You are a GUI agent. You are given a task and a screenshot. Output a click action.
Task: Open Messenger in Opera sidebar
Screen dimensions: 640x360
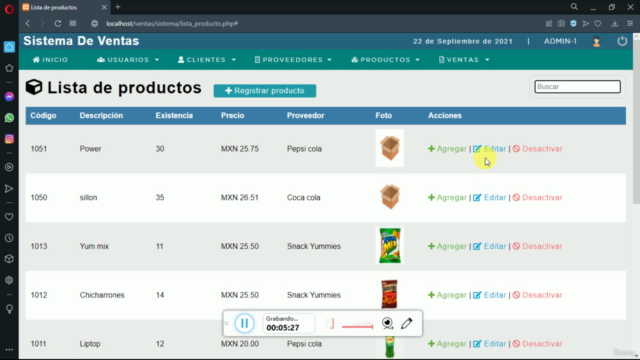[x=9, y=97]
